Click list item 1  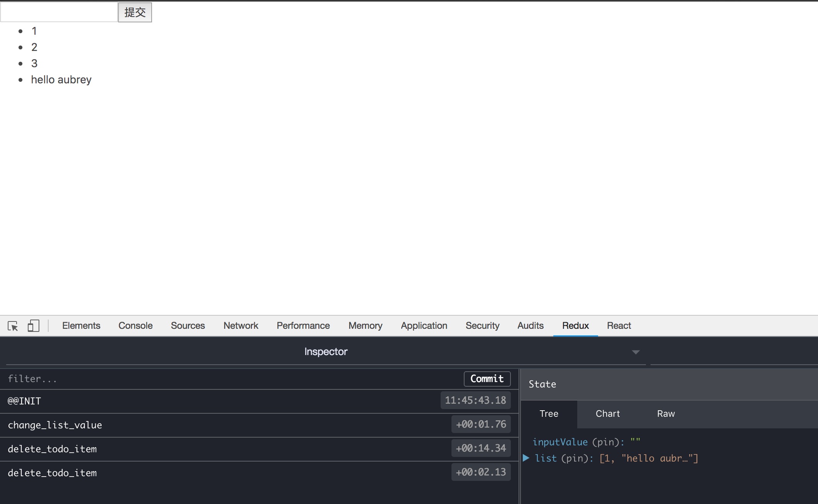tap(34, 31)
